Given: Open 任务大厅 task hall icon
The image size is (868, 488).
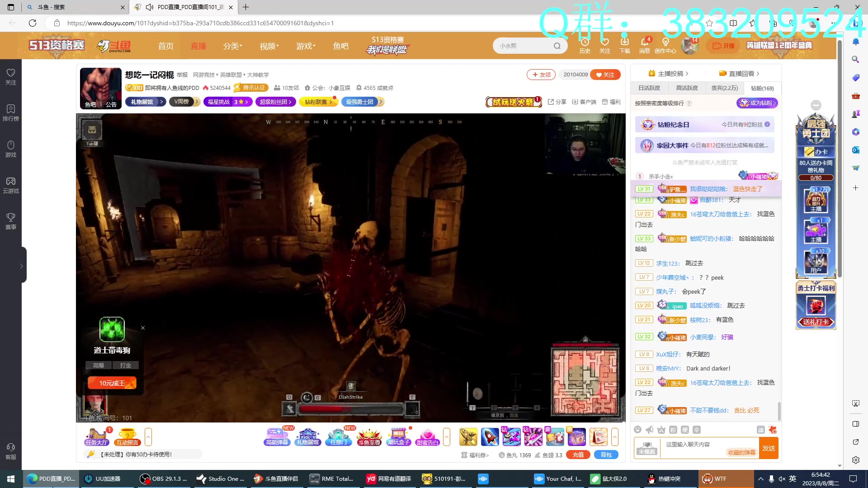Looking at the screenshot, I should pos(97,436).
